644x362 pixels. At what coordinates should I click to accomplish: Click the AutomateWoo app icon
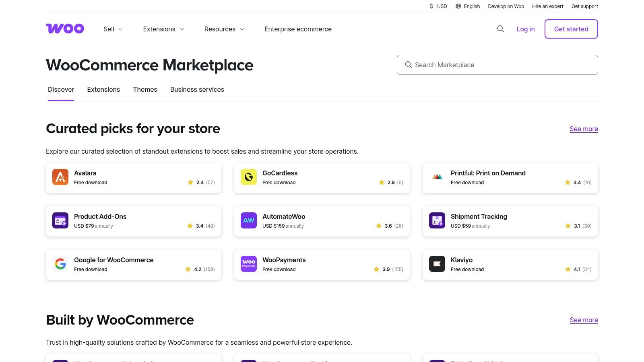click(248, 220)
